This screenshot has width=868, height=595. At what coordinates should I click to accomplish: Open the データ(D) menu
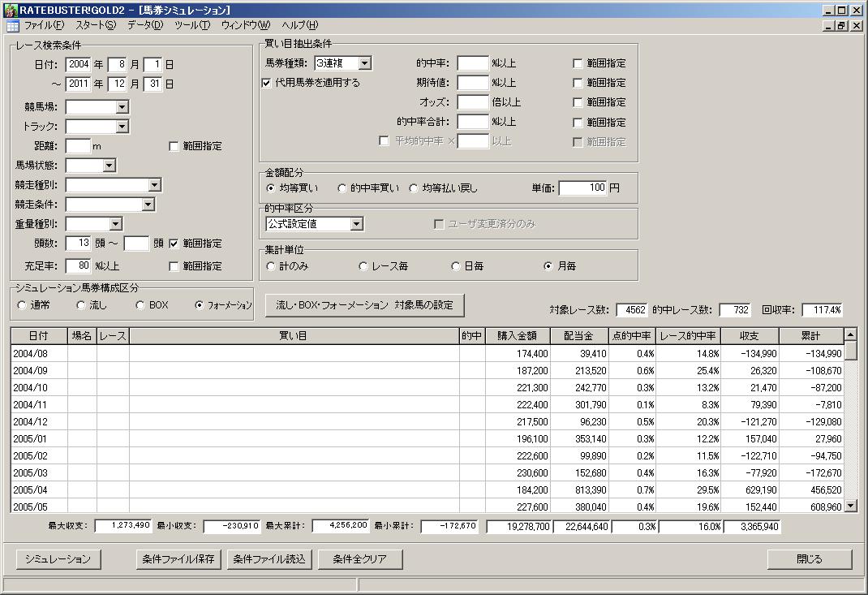click(145, 25)
